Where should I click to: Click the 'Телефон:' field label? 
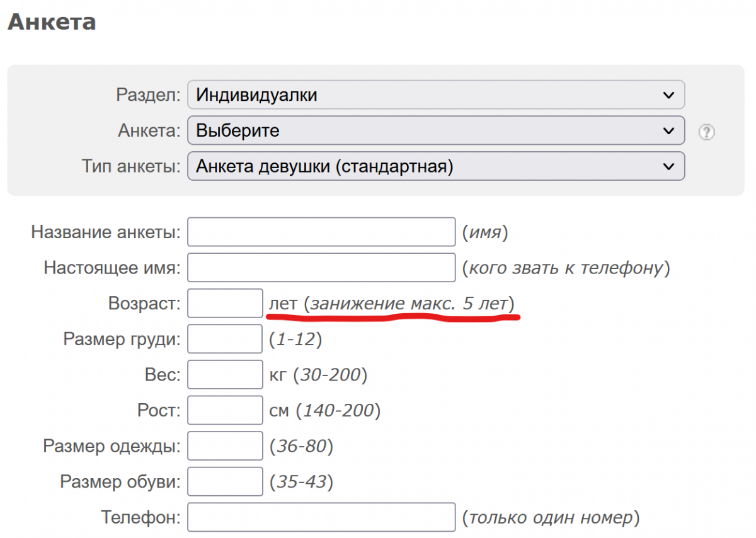[140, 518]
